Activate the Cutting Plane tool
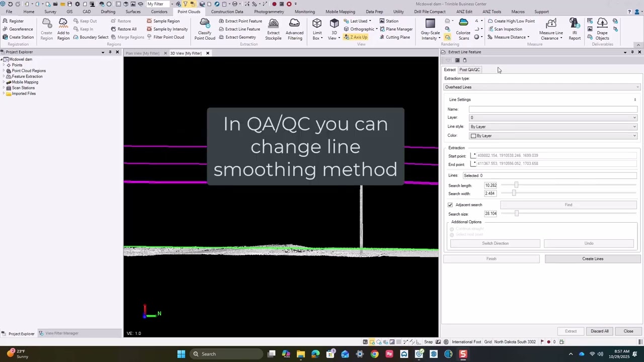 pos(394,37)
